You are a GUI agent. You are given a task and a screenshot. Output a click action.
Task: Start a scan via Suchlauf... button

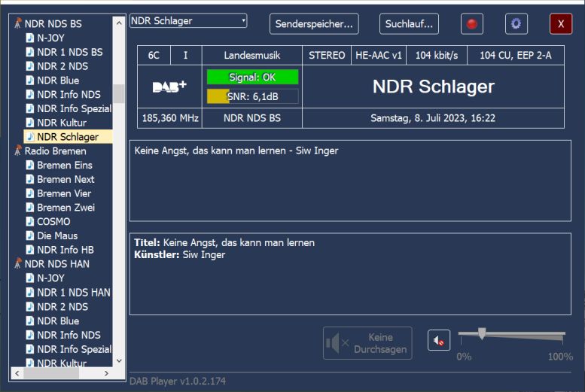pos(409,24)
